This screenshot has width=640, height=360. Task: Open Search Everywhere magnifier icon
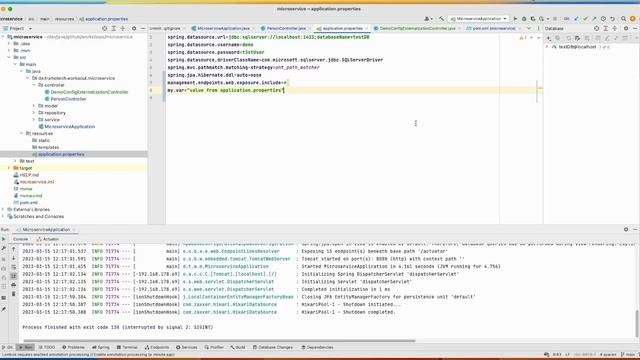(624, 19)
